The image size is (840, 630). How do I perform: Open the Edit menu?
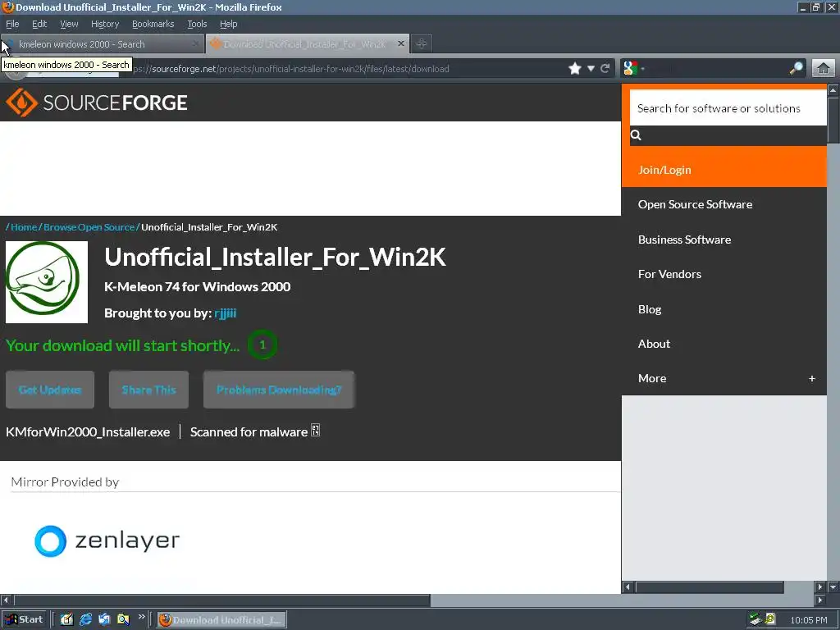[39, 24]
